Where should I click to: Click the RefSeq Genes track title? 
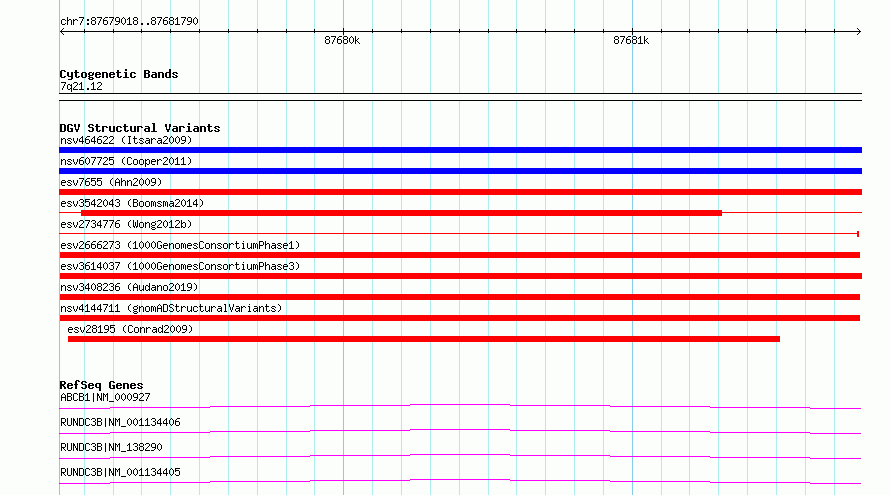point(101,385)
